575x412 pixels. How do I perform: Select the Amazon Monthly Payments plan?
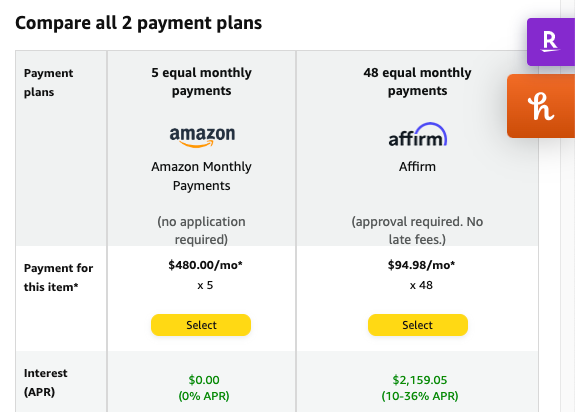point(201,325)
